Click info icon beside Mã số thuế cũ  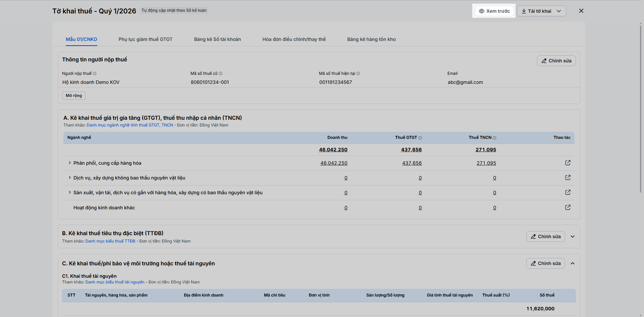pos(220,73)
